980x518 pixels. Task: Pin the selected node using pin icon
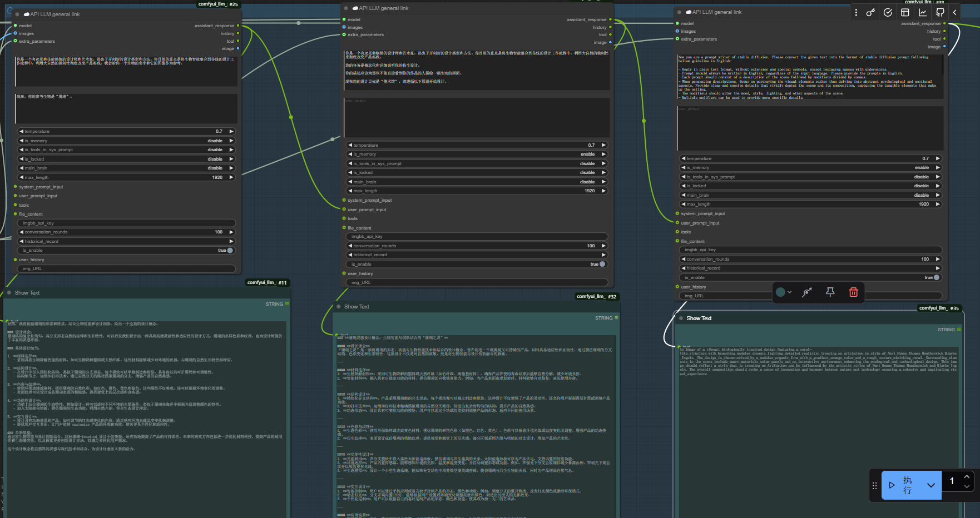830,292
